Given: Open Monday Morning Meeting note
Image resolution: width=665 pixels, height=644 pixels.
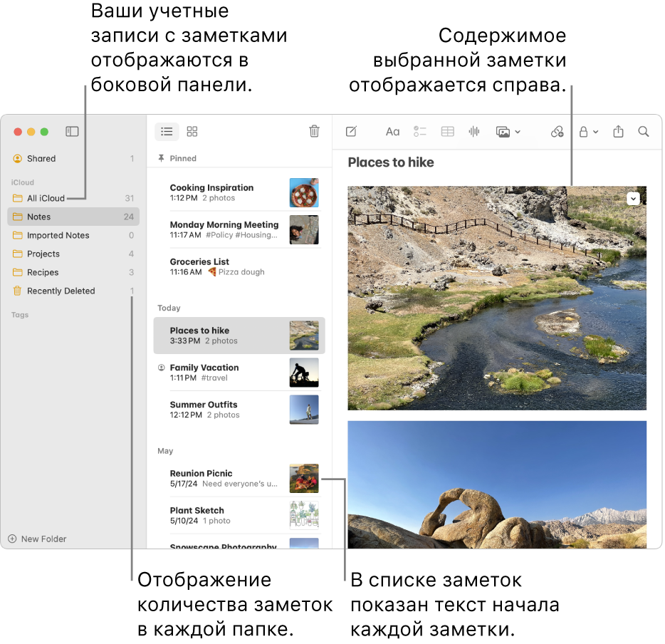Looking at the screenshot, I should [x=239, y=229].
